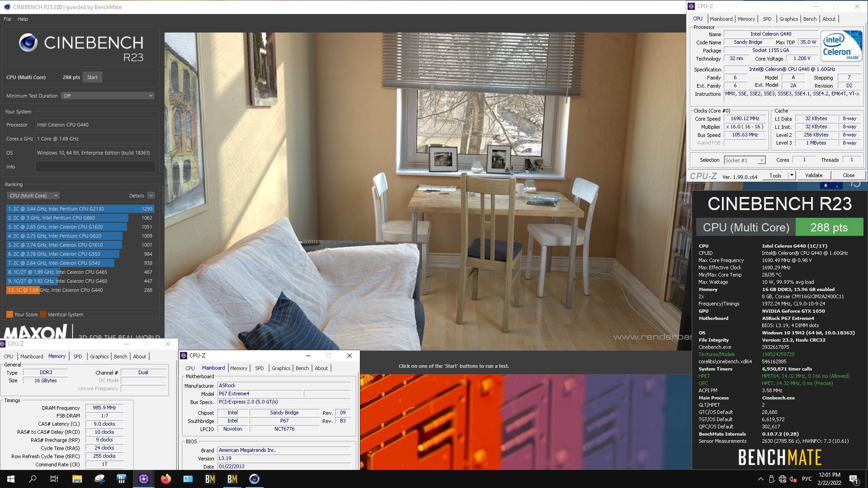Viewport: 868px width, 488px height.
Task: Start the CPU (Multi Core) test
Action: tap(92, 77)
